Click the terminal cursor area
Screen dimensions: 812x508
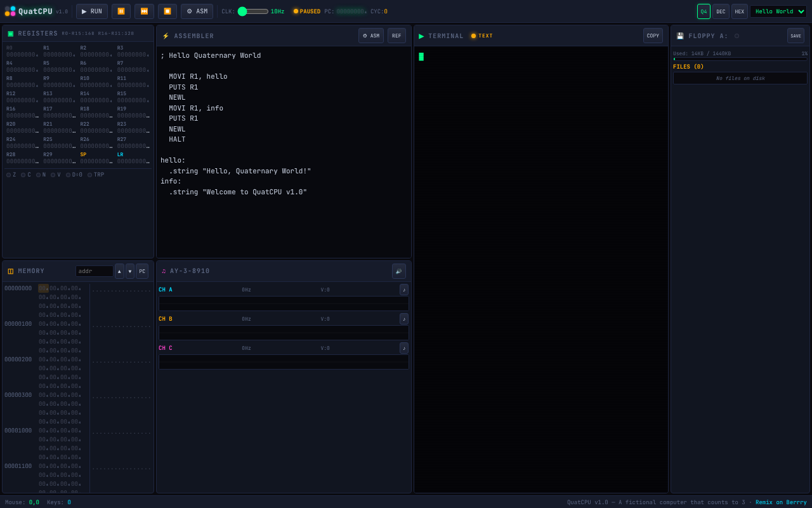point(421,57)
